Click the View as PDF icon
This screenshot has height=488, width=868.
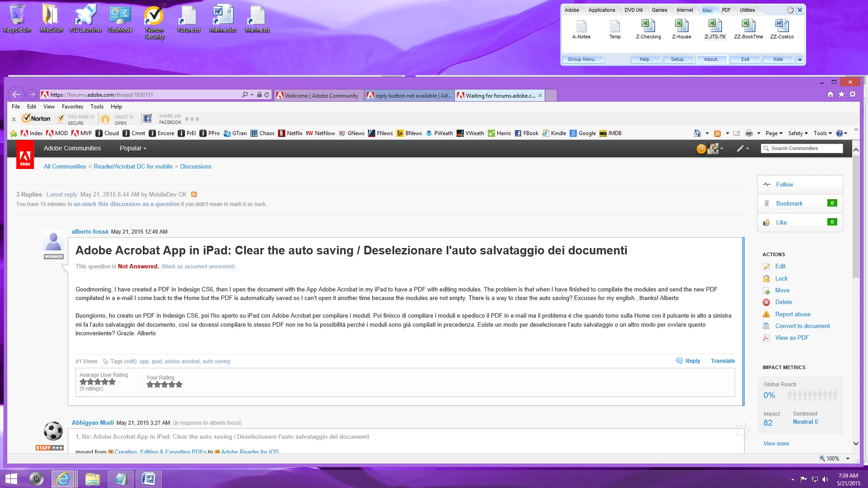click(x=766, y=338)
